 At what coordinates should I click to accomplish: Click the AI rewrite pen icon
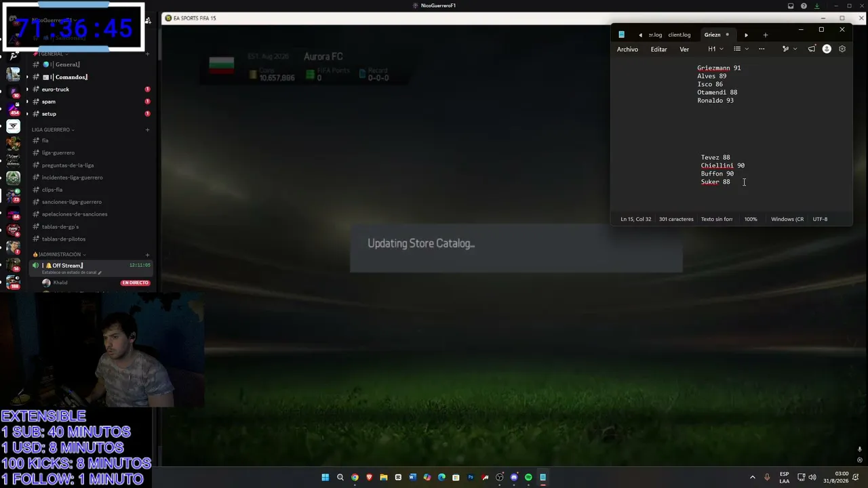tap(785, 49)
